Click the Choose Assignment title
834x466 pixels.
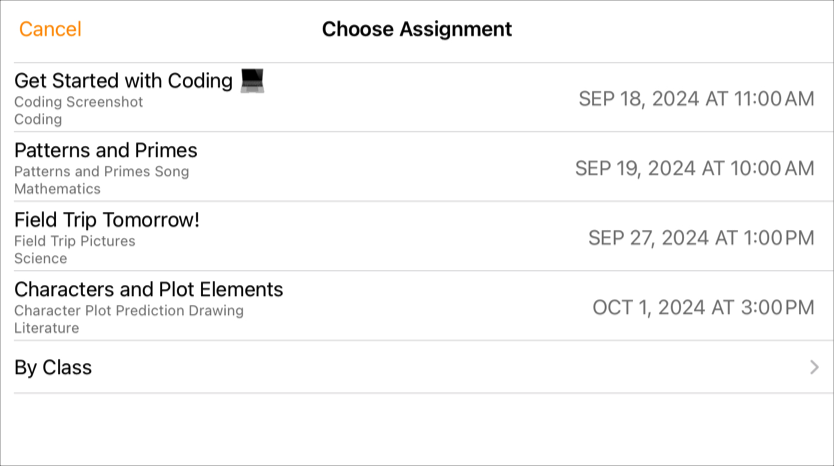pos(417,29)
